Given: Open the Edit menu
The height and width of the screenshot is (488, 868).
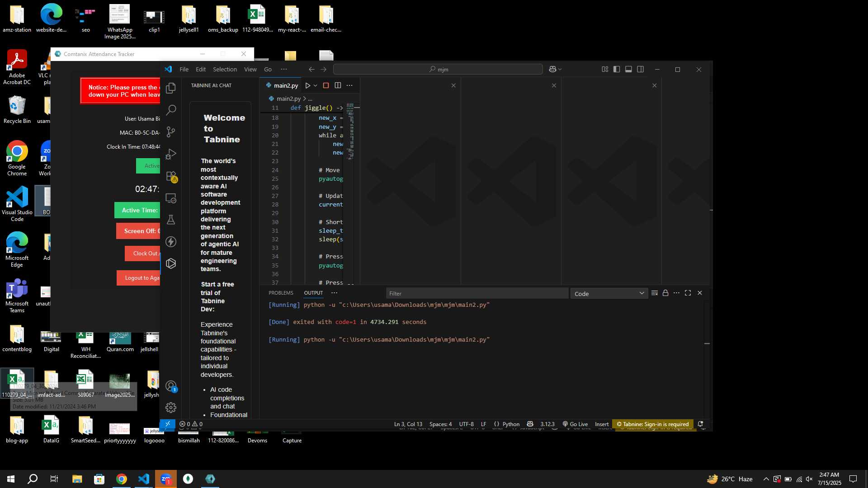Looking at the screenshot, I should pyautogui.click(x=201, y=69).
